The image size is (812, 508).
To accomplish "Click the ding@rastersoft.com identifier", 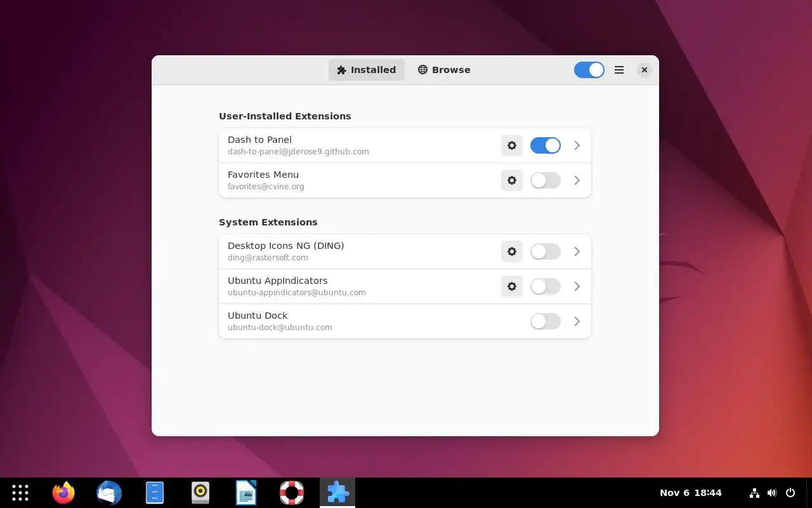I will point(268,258).
